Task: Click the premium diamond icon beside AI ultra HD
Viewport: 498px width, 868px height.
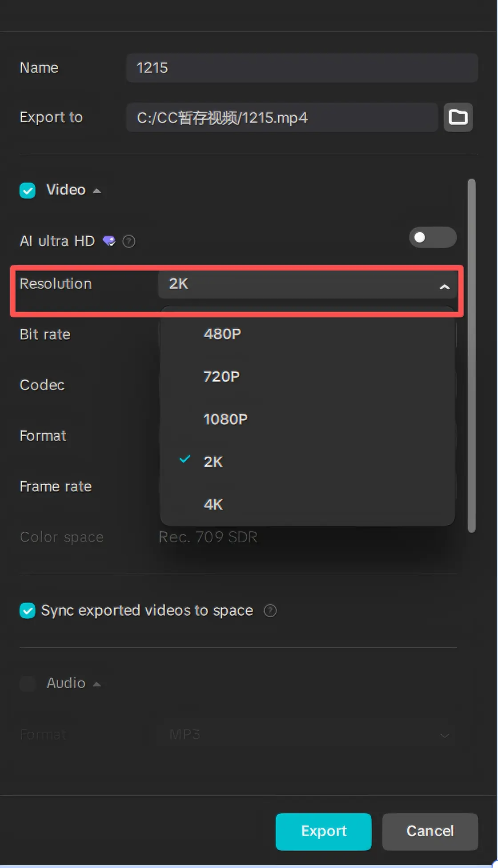Action: 109,241
